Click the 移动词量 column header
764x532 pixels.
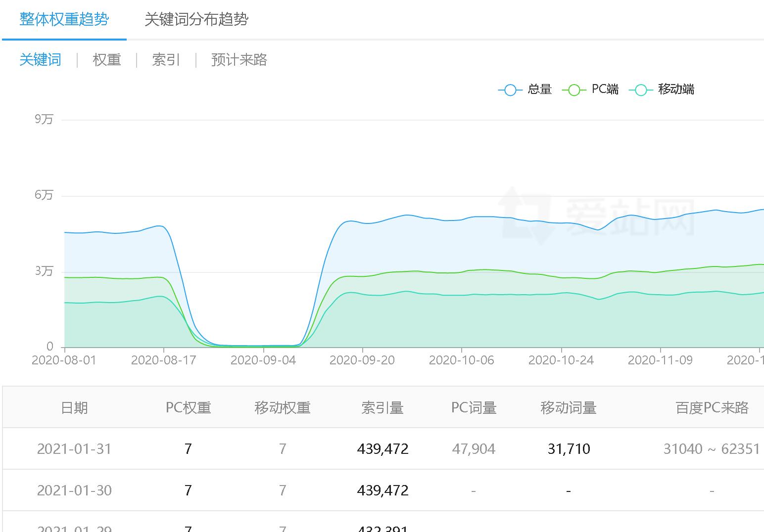[x=569, y=408]
